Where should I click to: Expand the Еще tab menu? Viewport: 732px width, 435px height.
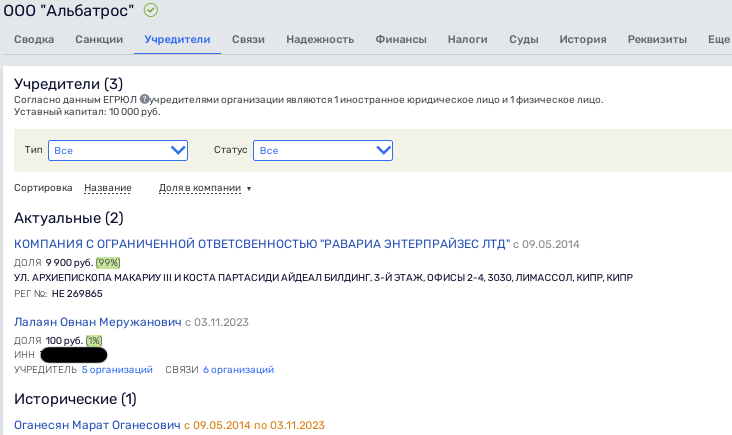click(719, 40)
